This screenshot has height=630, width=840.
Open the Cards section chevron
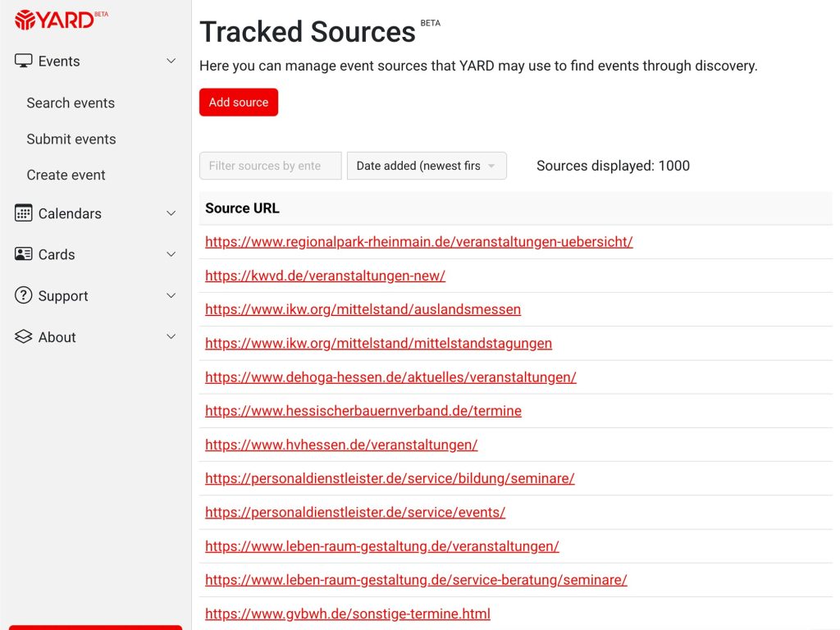point(171,254)
